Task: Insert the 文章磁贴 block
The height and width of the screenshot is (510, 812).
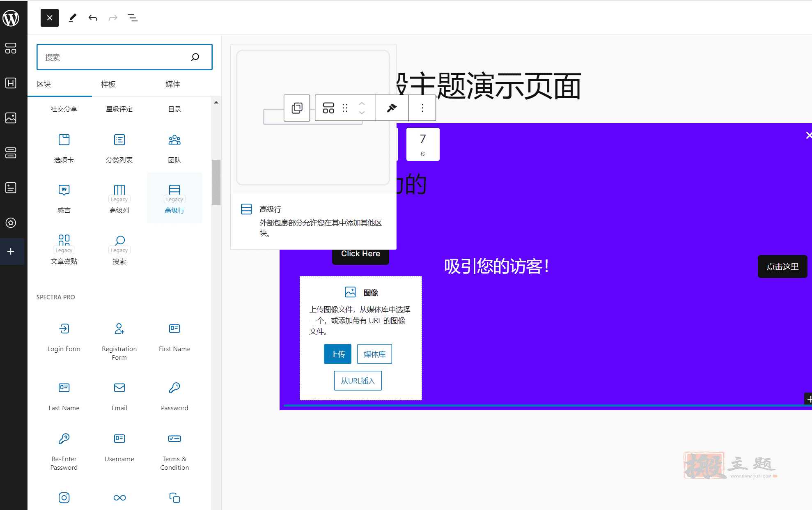Action: coord(64,249)
